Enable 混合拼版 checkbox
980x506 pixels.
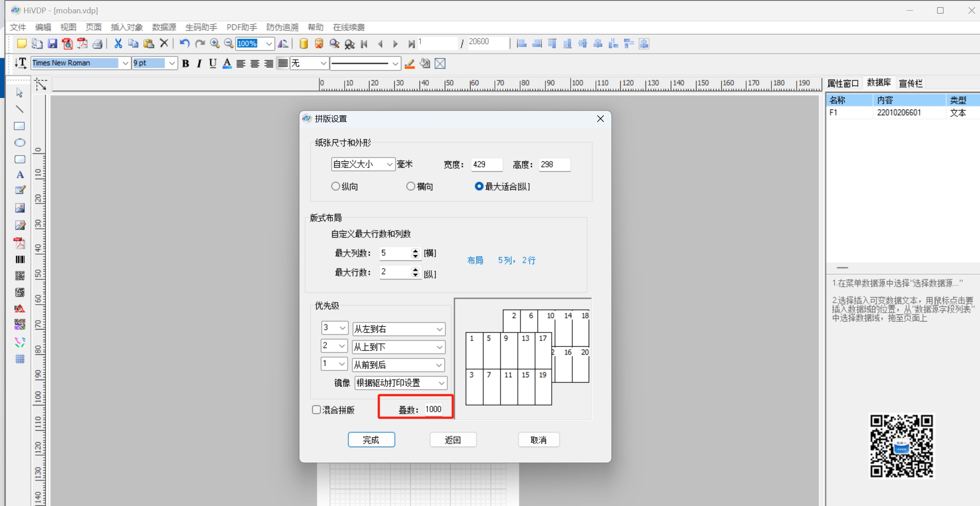pos(316,410)
